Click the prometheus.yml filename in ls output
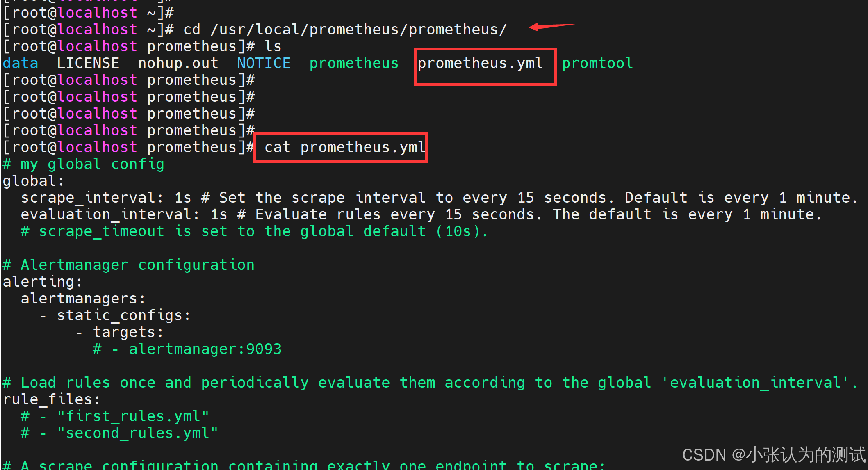 (x=480, y=64)
